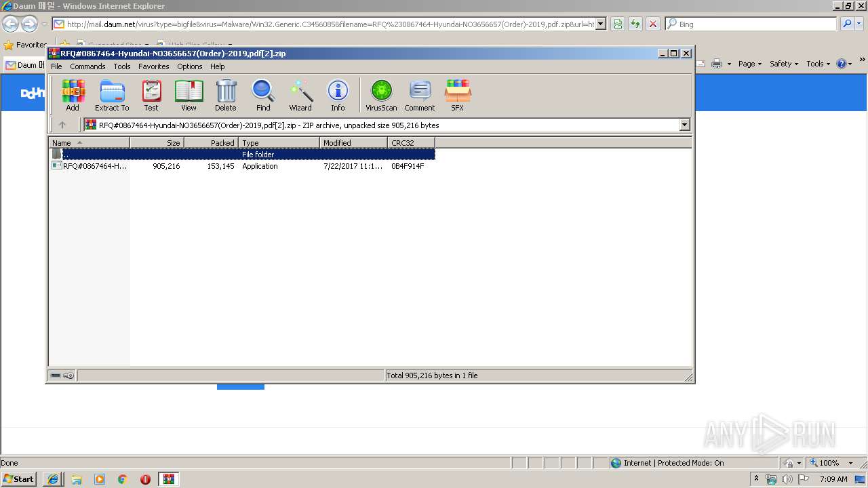This screenshot has height=488, width=868.
Task: Expand the archive path dropdown
Action: (x=684, y=125)
